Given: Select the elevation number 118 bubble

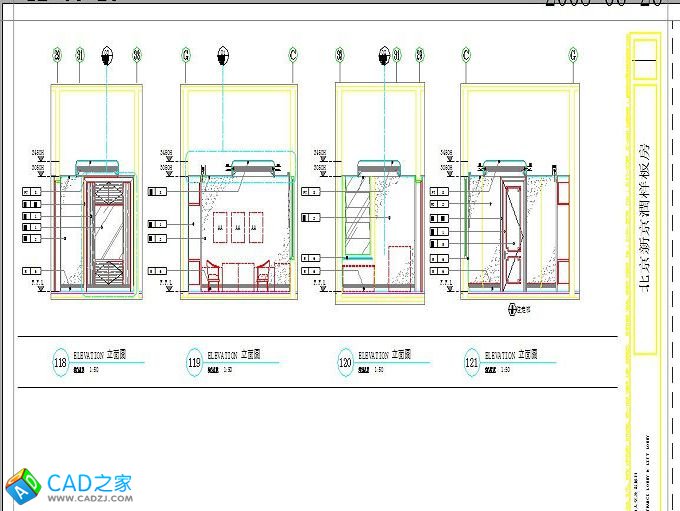Looking at the screenshot, I should tap(61, 363).
